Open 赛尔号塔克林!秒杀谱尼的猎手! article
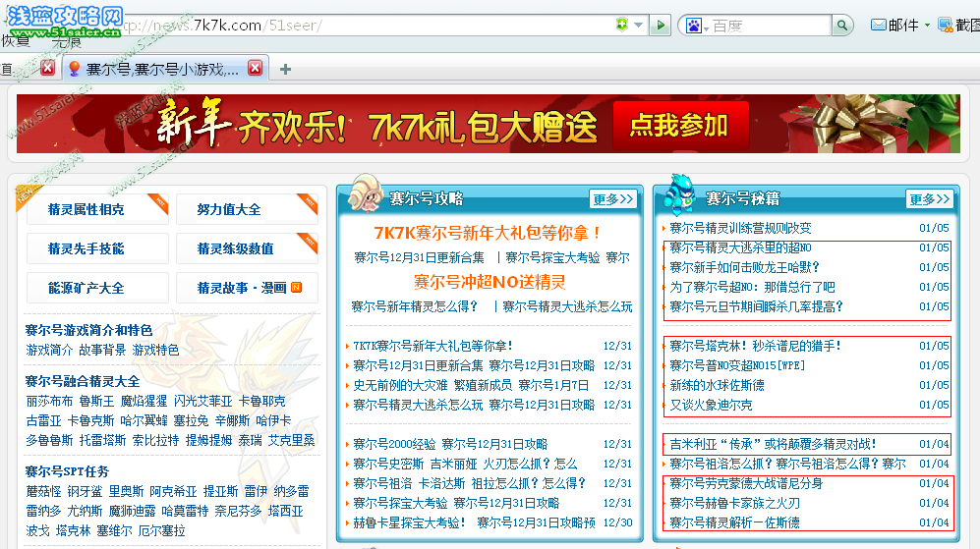The height and width of the screenshot is (549, 980). [x=756, y=346]
